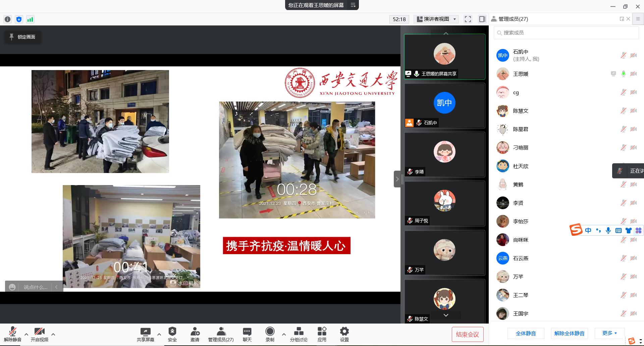Open the 聊天 chat icon
Screen dimensions: 644x346
(247, 332)
